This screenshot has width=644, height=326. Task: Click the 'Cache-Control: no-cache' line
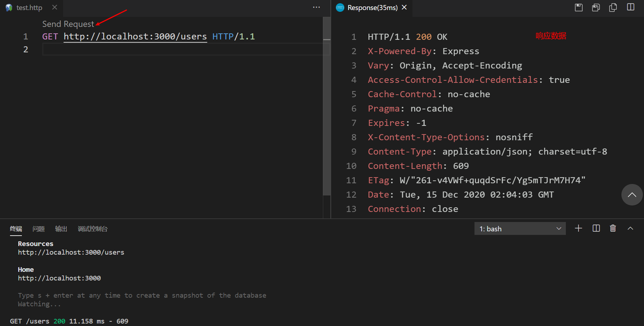tap(429, 94)
